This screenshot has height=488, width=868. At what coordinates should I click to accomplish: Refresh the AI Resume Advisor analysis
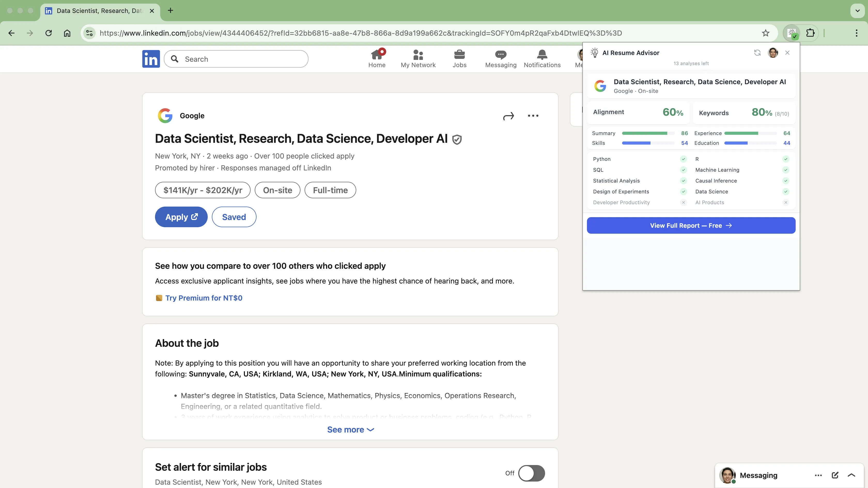click(757, 52)
